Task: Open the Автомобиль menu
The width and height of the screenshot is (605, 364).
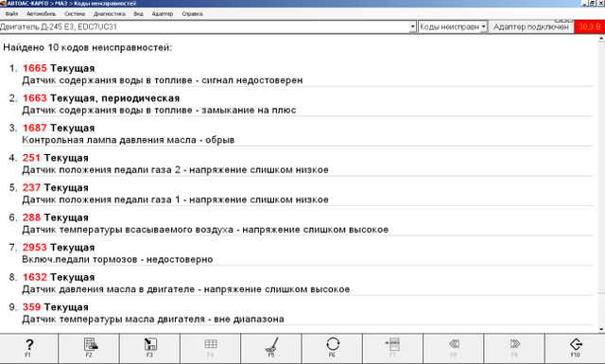Action: (x=41, y=14)
